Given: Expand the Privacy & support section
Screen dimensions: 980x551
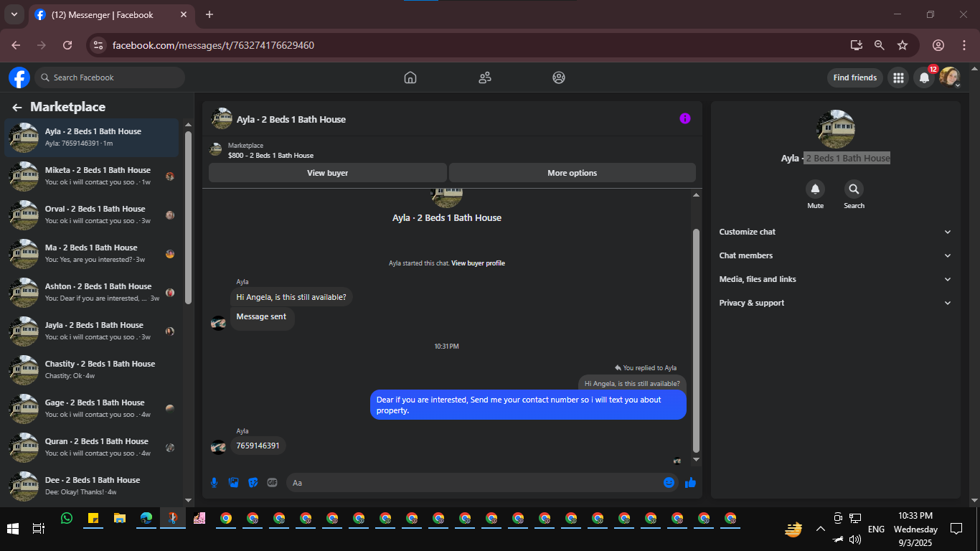Looking at the screenshot, I should pyautogui.click(x=836, y=303).
